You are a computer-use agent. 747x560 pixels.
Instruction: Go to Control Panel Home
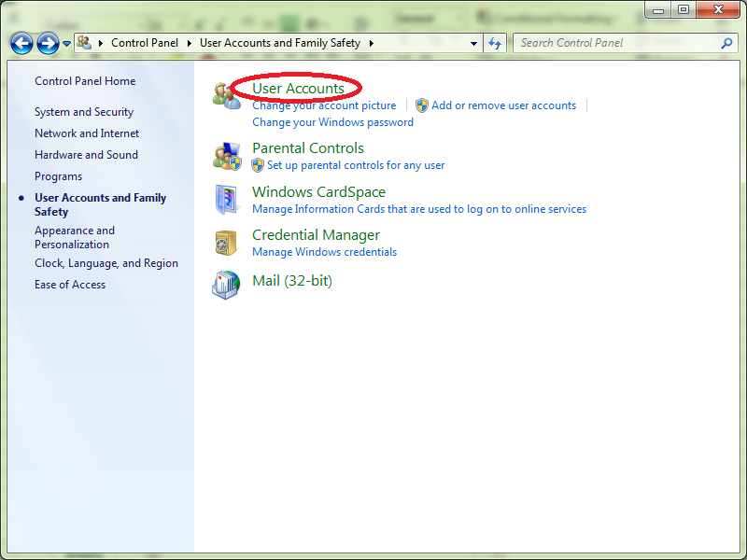[85, 81]
